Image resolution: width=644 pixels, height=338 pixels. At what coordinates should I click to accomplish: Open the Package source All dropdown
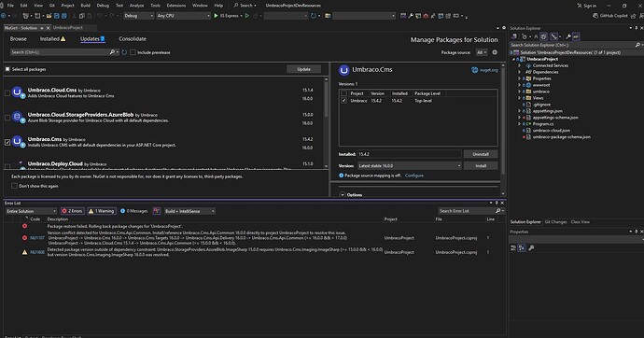coord(482,52)
